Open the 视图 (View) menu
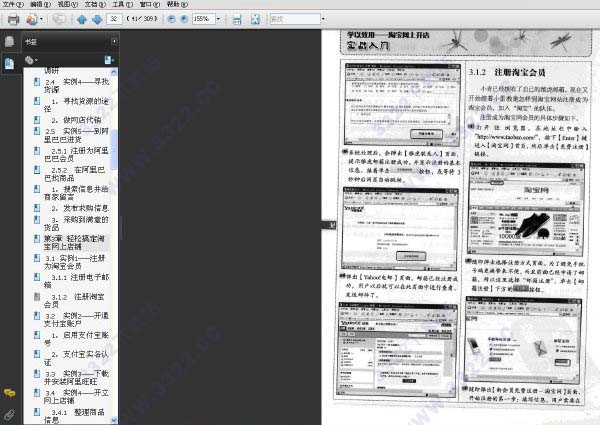 67,4
